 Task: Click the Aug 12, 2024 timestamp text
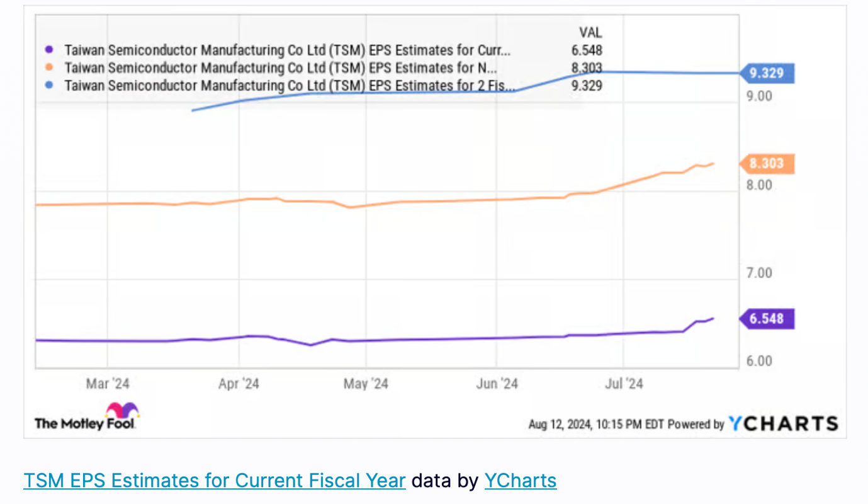[583, 425]
